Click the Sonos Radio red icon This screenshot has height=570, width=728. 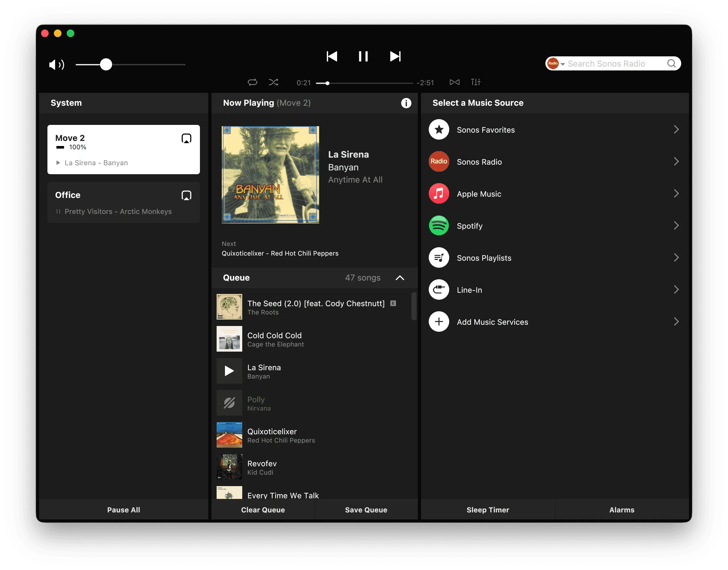[439, 161]
